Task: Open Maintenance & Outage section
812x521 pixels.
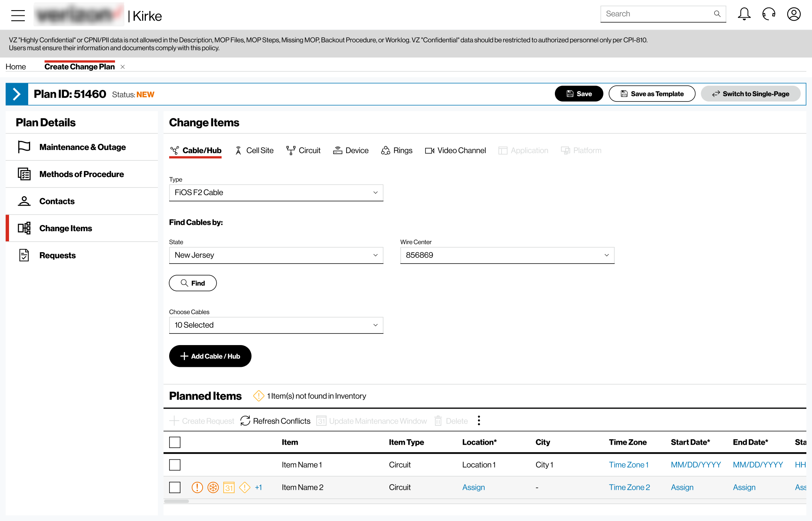Action: coord(82,147)
